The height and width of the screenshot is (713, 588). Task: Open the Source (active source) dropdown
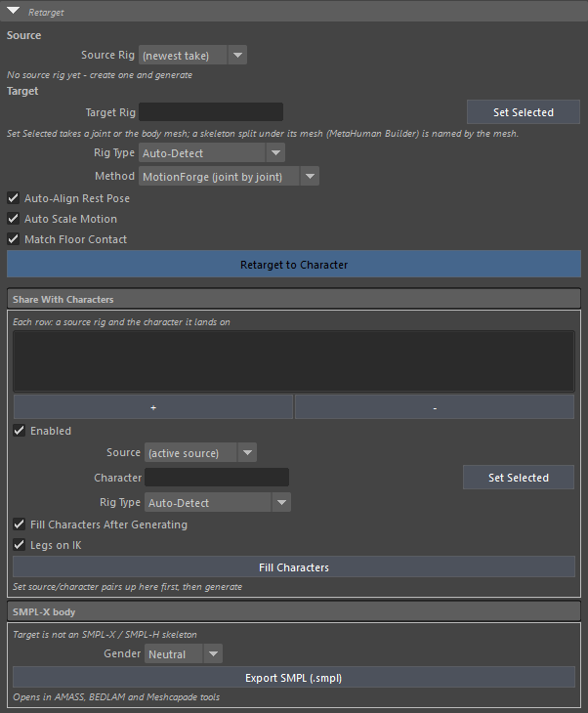(200, 453)
